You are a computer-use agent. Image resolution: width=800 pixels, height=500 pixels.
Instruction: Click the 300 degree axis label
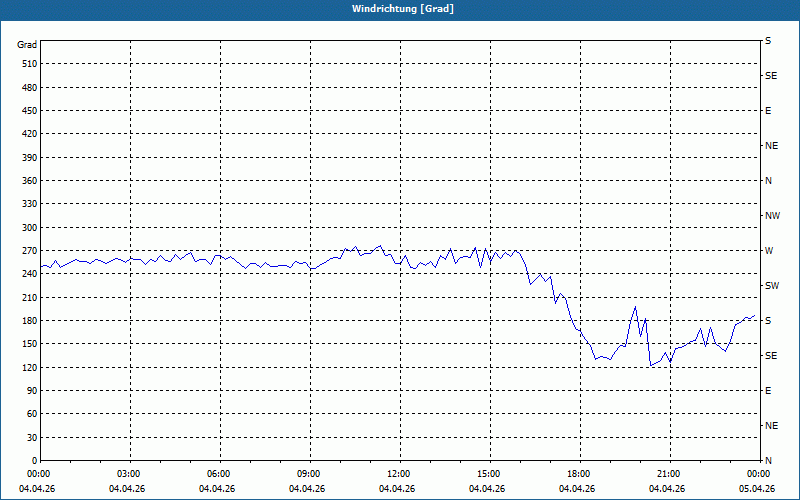(x=30, y=228)
